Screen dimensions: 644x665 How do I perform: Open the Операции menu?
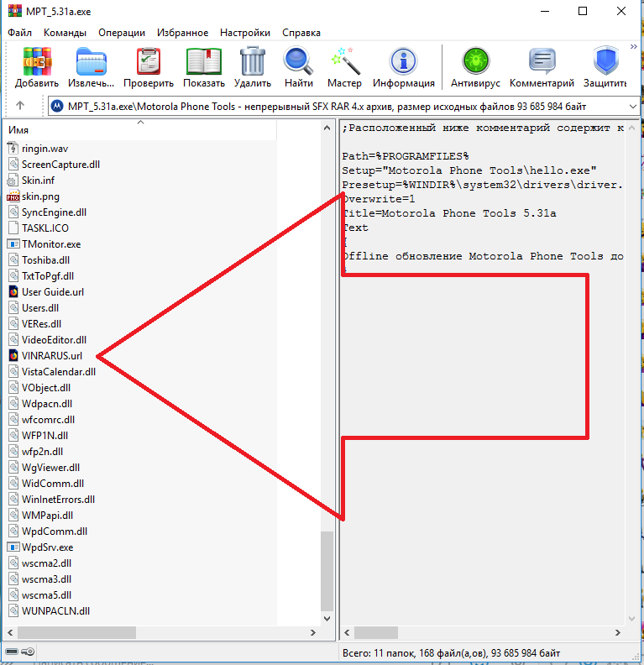(122, 33)
